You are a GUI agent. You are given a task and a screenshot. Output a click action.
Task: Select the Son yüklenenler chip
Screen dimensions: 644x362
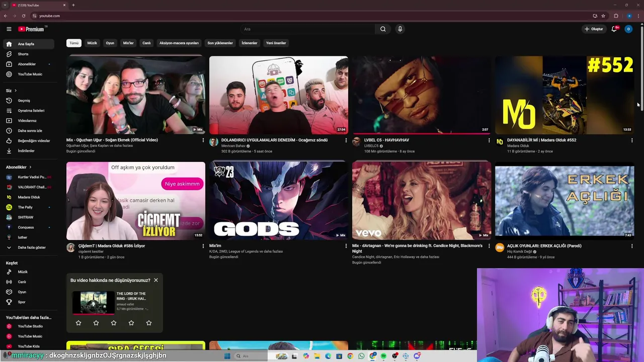[220, 43]
